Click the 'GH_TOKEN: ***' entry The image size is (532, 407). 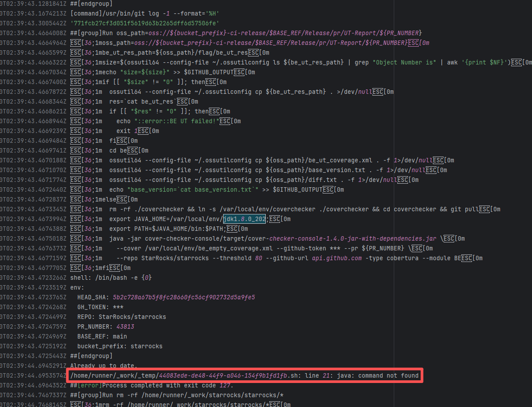[100, 307]
